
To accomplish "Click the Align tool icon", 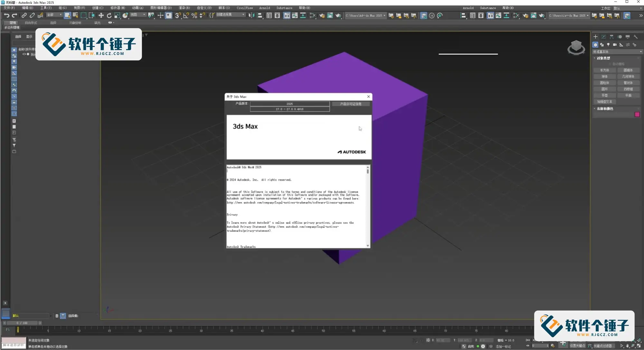I will [x=260, y=15].
